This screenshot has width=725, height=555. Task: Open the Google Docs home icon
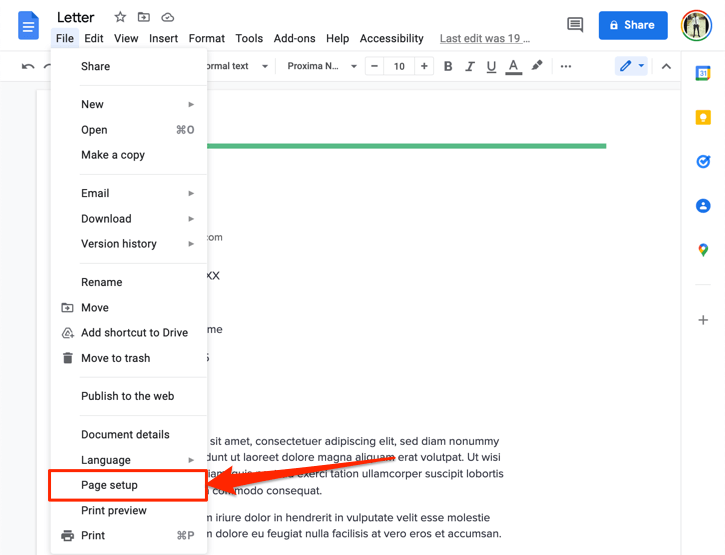point(28,26)
